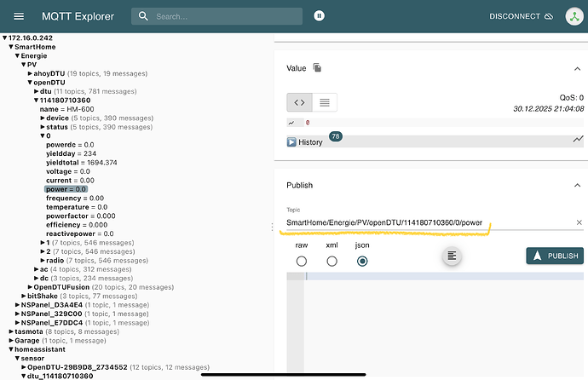Click the cloud-off icon beside DISCONNECT
This screenshot has width=588, height=380.
[x=549, y=16]
